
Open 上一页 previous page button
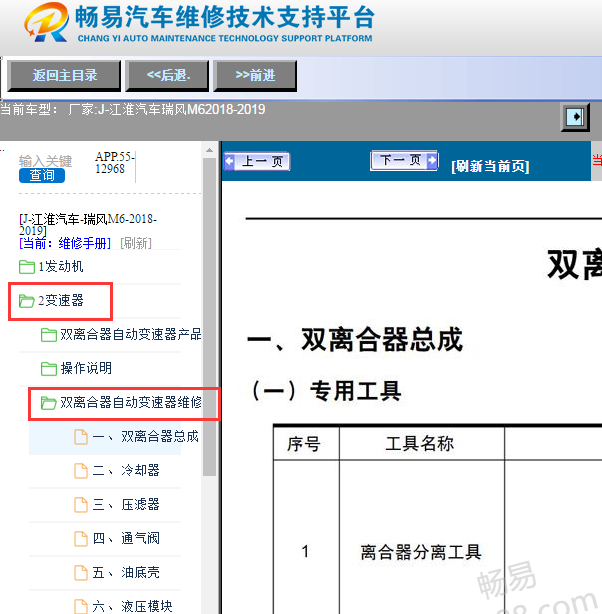click(257, 161)
